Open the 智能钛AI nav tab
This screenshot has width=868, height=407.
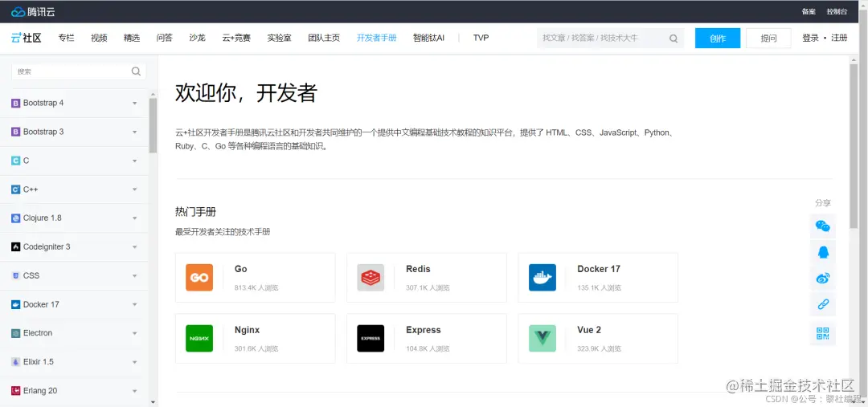click(x=428, y=39)
